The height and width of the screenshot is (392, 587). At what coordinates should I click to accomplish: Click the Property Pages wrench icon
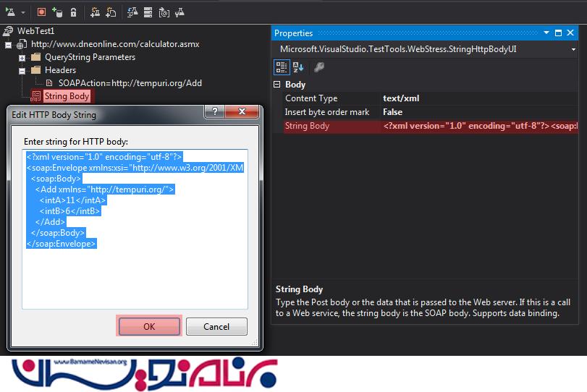tap(318, 67)
